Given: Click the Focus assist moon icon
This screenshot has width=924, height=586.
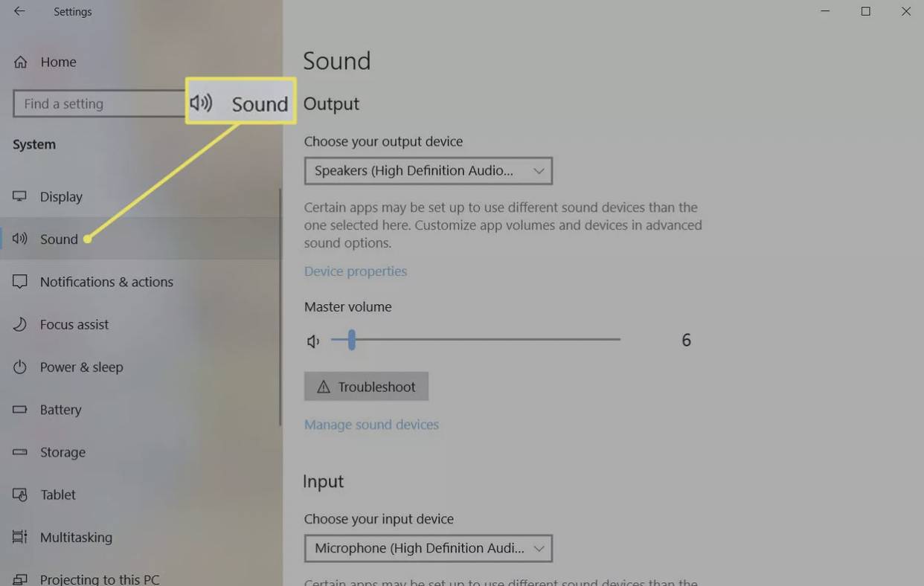Looking at the screenshot, I should (x=20, y=324).
